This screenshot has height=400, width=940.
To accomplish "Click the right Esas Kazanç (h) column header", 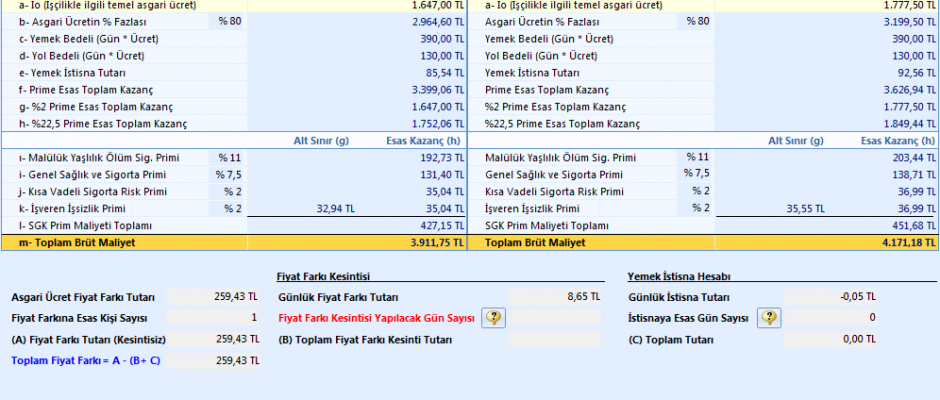I will pyautogui.click(x=899, y=141).
